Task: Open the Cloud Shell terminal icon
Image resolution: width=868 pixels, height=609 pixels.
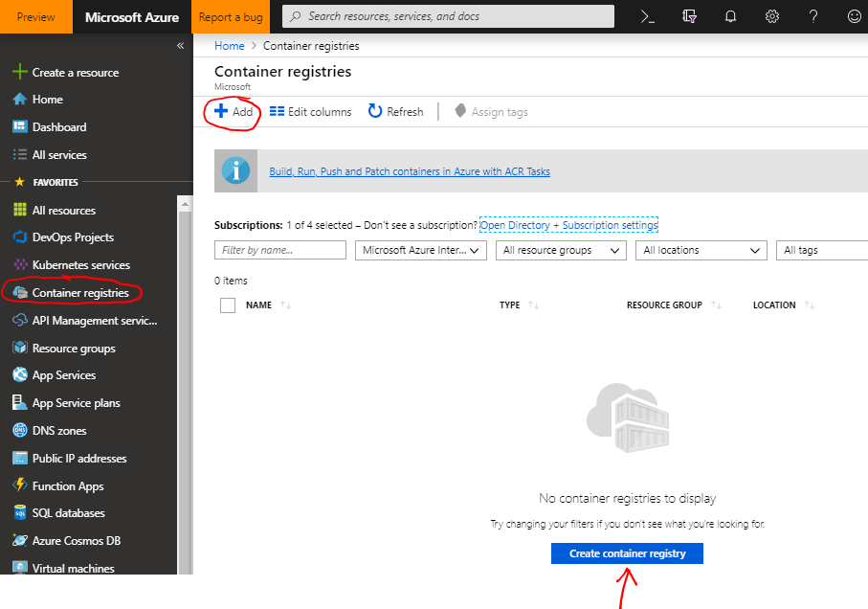Action: click(648, 16)
